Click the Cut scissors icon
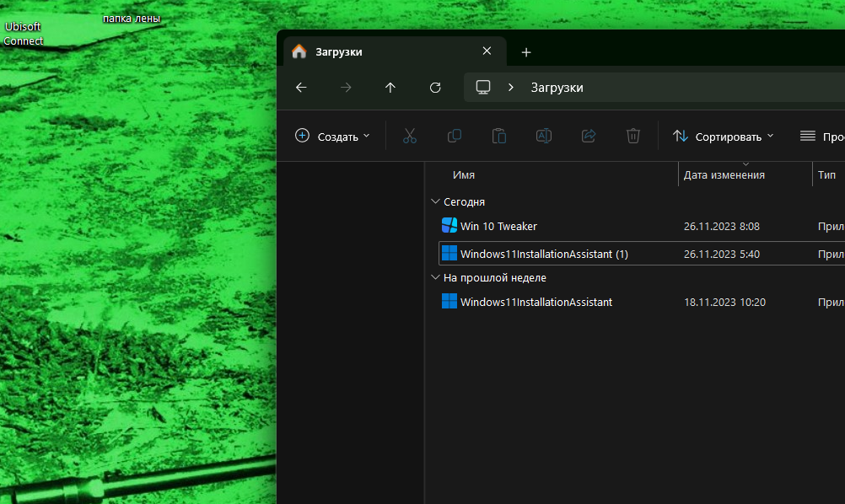This screenshot has height=504, width=845. [x=410, y=136]
